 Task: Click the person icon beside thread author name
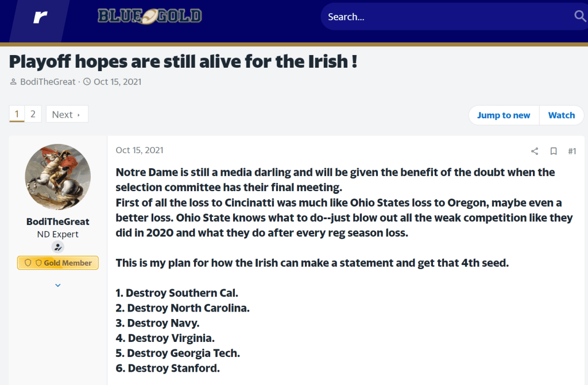[x=13, y=82]
